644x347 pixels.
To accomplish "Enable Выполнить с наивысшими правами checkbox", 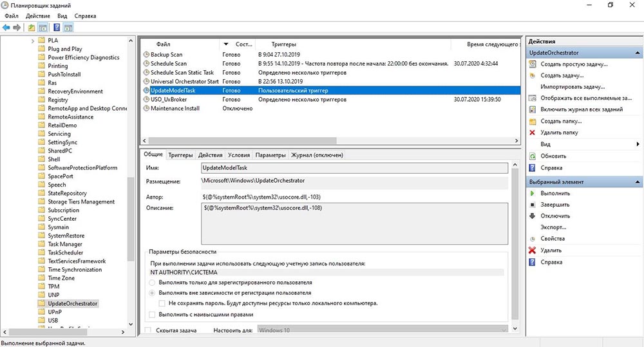I will tap(152, 315).
